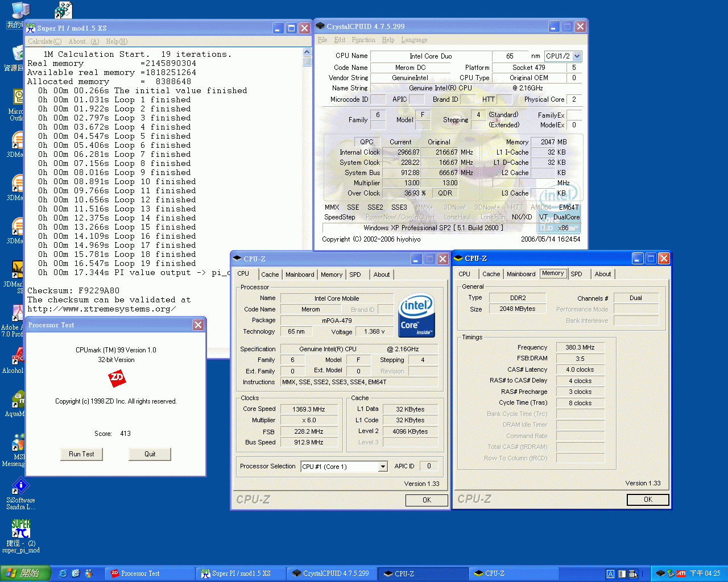This screenshot has width=728, height=582.
Task: Click the Voltage value 1.368 v in CPU-Z
Action: tap(375, 332)
